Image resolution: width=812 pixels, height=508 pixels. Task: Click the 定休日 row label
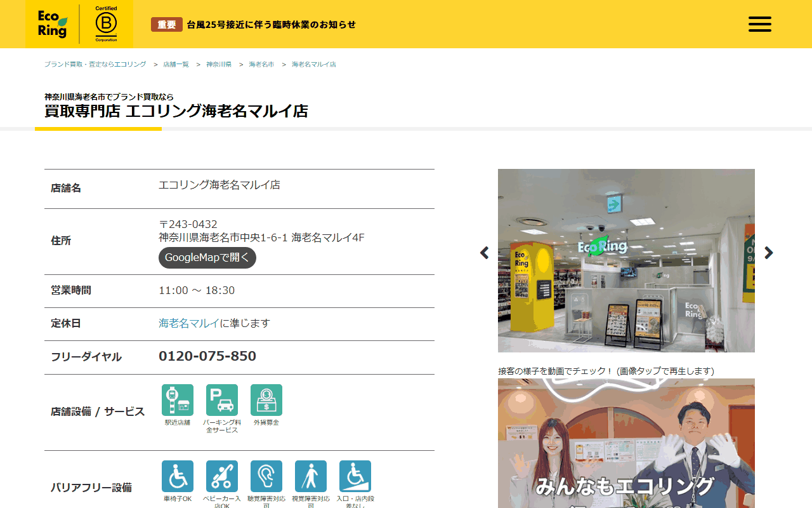tap(66, 323)
